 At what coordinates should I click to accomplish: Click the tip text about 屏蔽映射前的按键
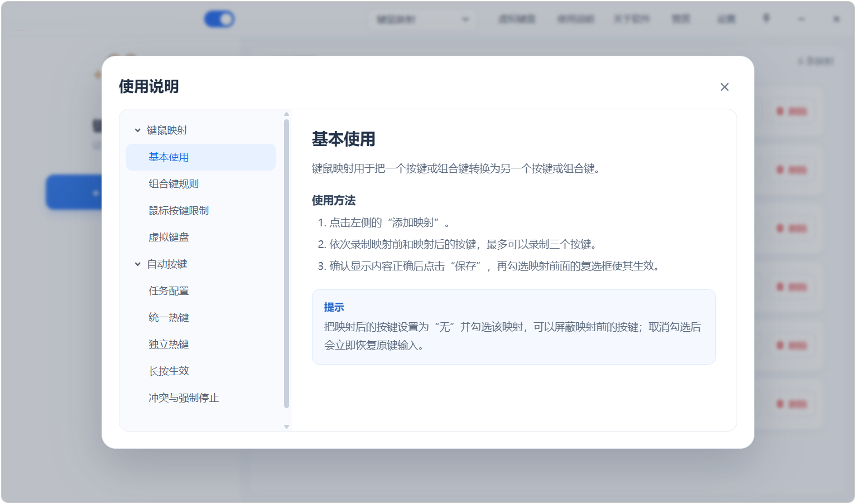tap(513, 336)
